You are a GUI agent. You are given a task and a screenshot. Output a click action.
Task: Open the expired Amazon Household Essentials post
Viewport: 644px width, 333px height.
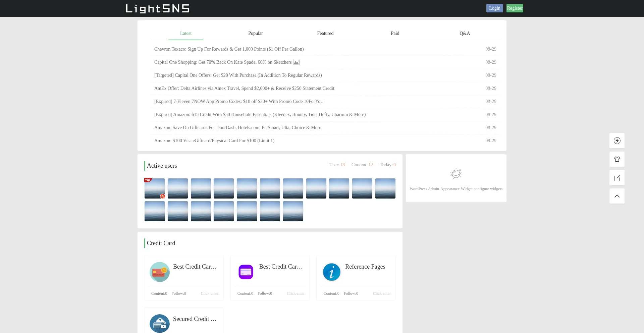(260, 115)
